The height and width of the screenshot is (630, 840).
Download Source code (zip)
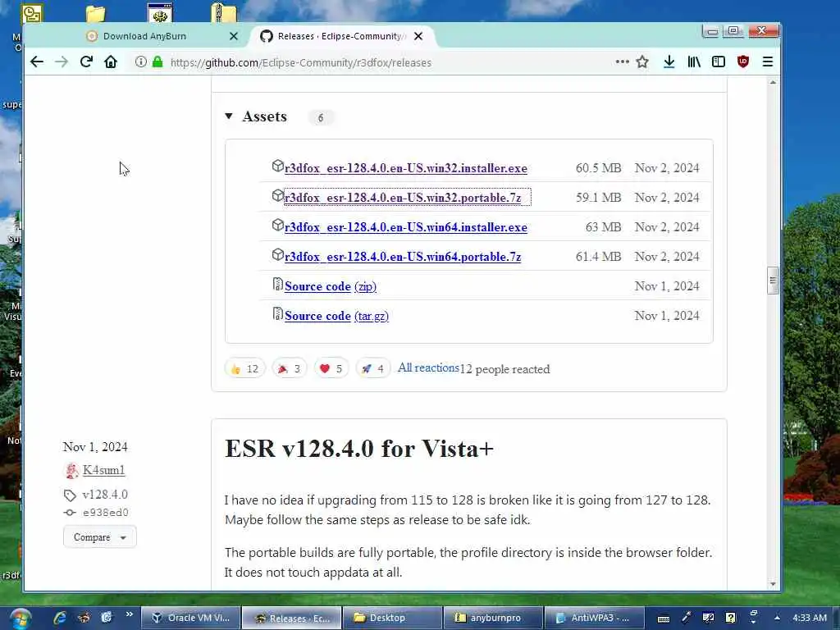331,286
